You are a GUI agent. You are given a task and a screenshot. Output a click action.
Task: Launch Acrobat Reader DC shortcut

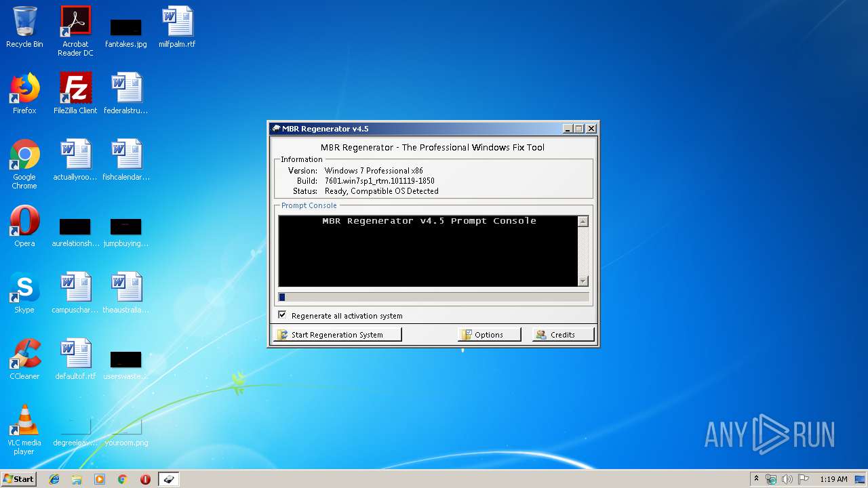pyautogui.click(x=75, y=31)
